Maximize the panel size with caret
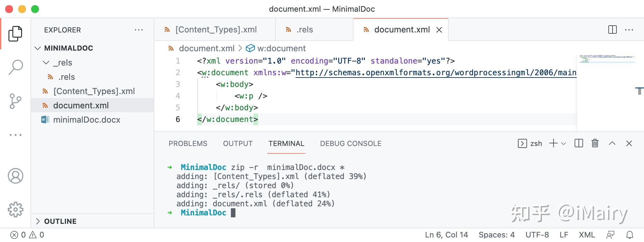Screen dimensions: 644x242 pos(612,143)
